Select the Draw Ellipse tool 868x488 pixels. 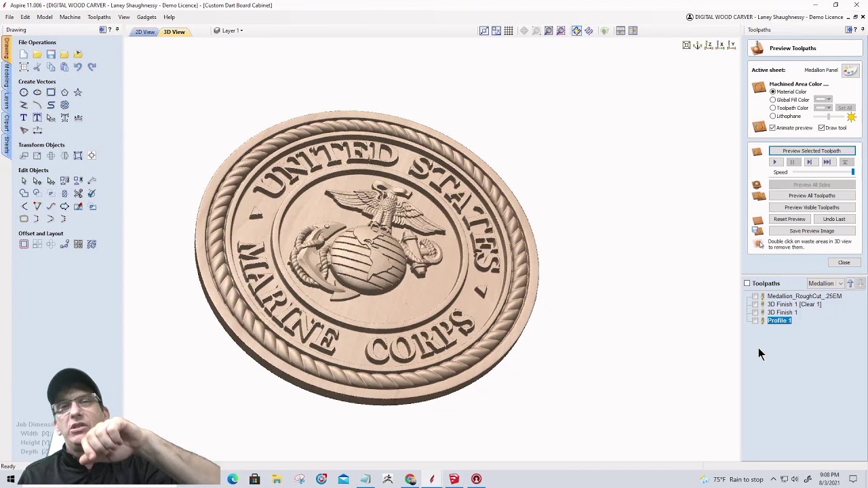[x=37, y=93]
